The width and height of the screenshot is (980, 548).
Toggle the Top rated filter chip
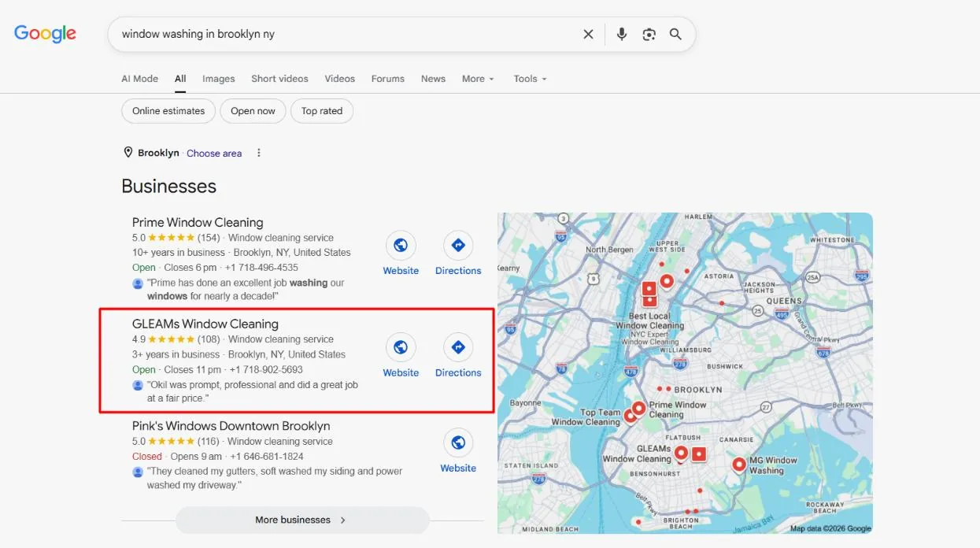point(322,111)
